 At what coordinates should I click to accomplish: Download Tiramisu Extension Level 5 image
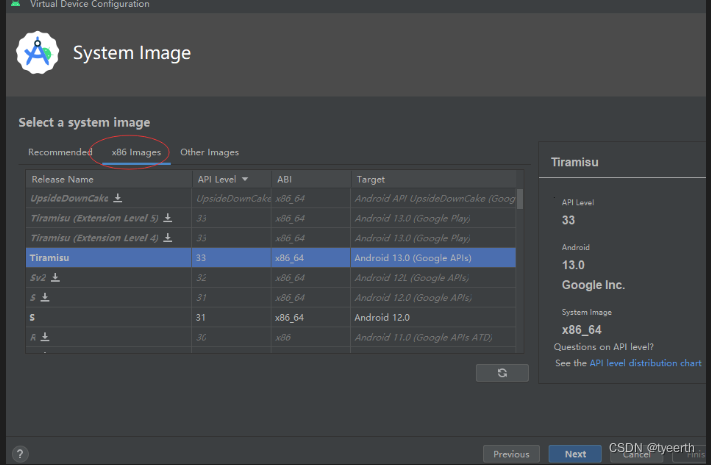(x=167, y=218)
